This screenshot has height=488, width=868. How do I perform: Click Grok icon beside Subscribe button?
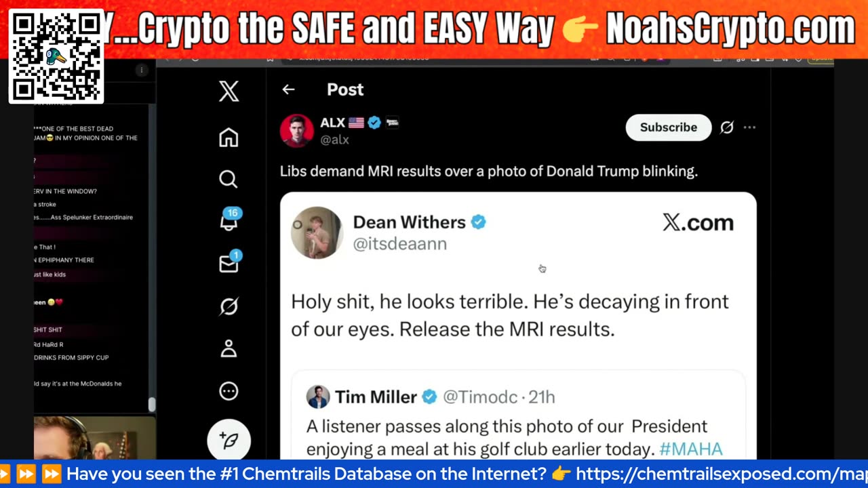(x=726, y=127)
